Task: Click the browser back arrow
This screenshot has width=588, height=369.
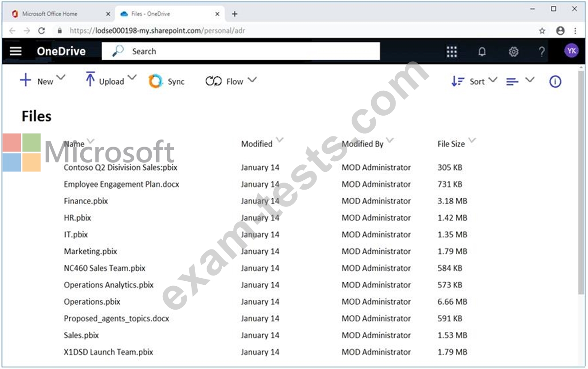Action: pyautogui.click(x=12, y=31)
